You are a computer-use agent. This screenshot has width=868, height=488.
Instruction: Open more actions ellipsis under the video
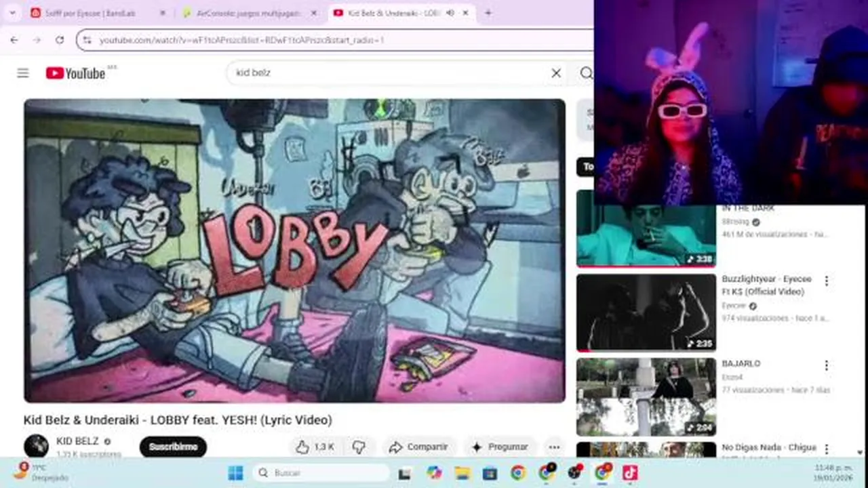click(x=554, y=447)
